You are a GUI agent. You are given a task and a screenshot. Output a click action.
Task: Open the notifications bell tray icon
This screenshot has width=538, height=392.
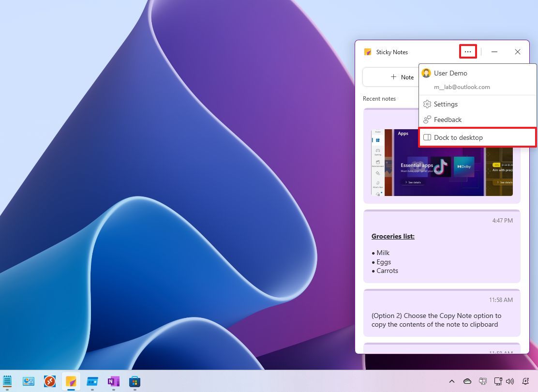coord(525,381)
